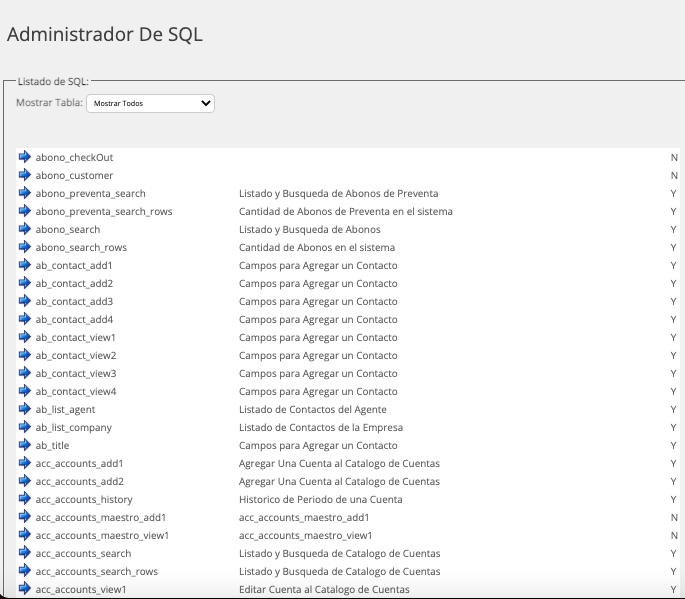Screen dimensions: 685x599
Task: Open the abono_checkOut SQL entry
Action: [x=74, y=158]
